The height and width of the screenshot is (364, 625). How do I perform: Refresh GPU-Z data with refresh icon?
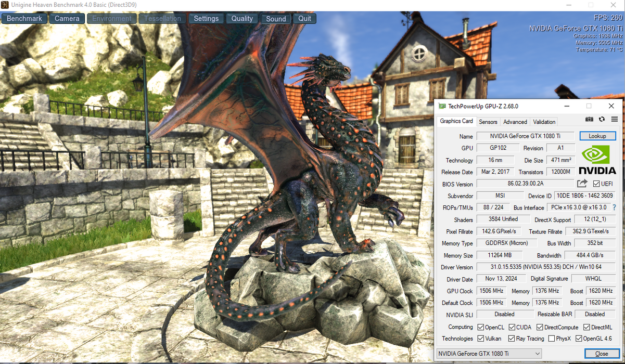click(x=602, y=119)
